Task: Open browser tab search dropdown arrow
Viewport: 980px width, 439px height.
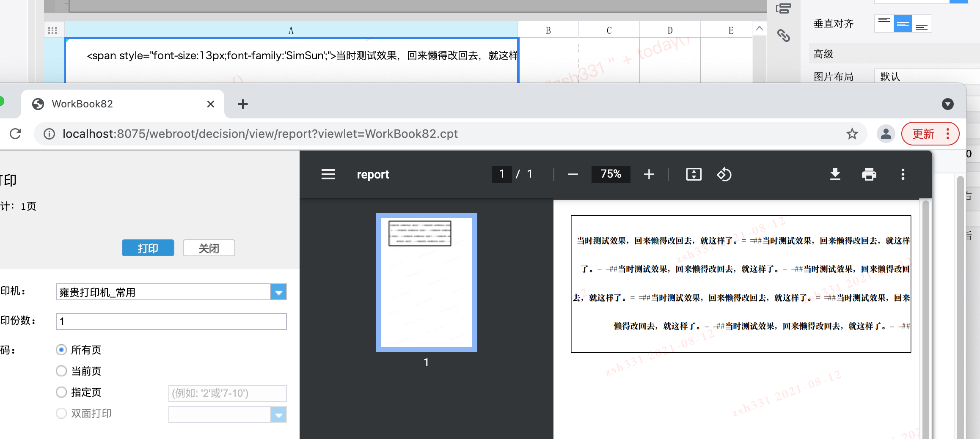Action: tap(947, 104)
